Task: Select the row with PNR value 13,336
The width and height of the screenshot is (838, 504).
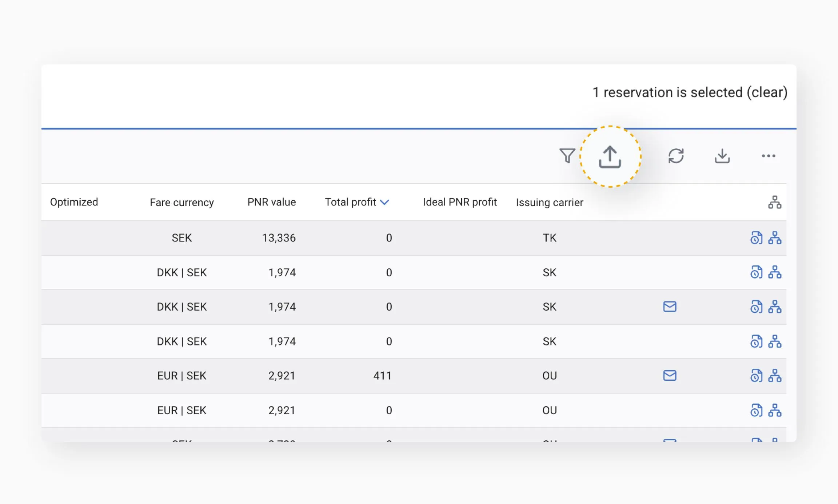Action: [279, 238]
